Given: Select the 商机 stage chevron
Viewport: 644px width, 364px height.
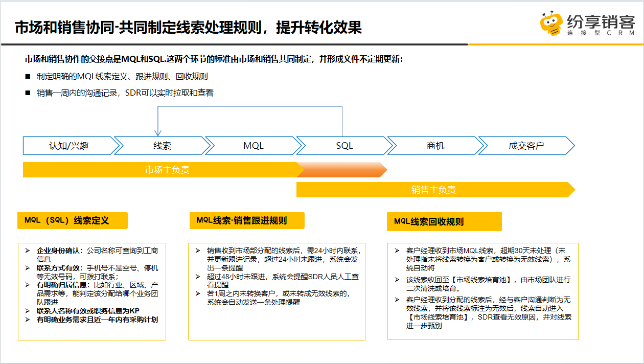Looking at the screenshot, I should click(435, 146).
